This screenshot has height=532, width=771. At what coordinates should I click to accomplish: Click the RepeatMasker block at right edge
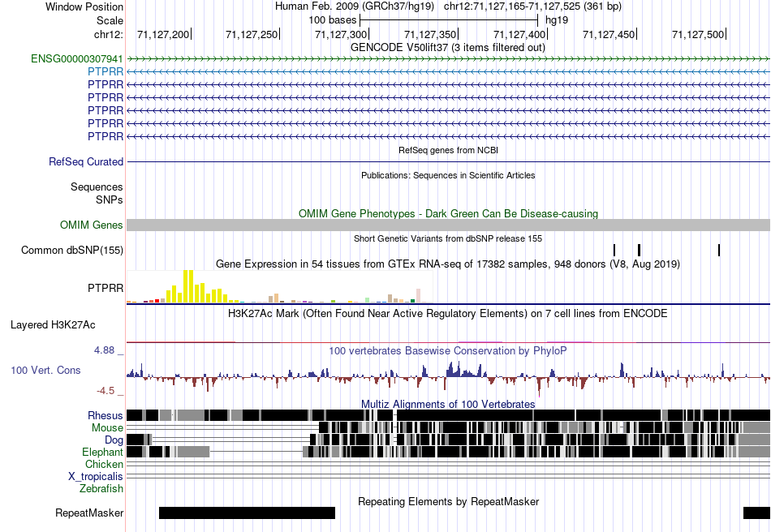756,513
